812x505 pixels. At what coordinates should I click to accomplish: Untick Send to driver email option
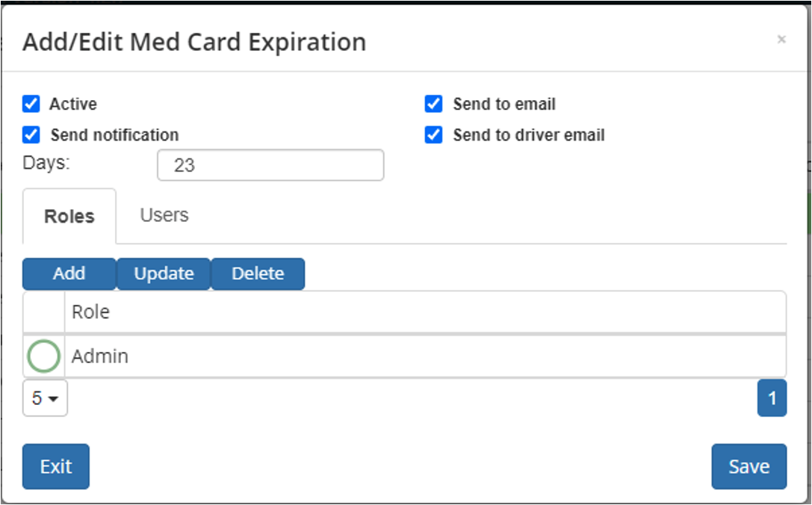[433, 134]
